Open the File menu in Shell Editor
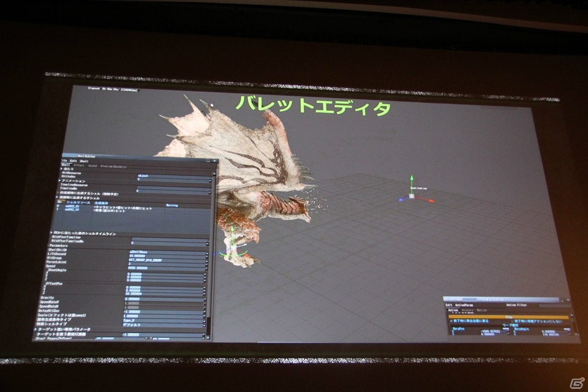Viewport: 588px width, 392px height. click(64, 160)
